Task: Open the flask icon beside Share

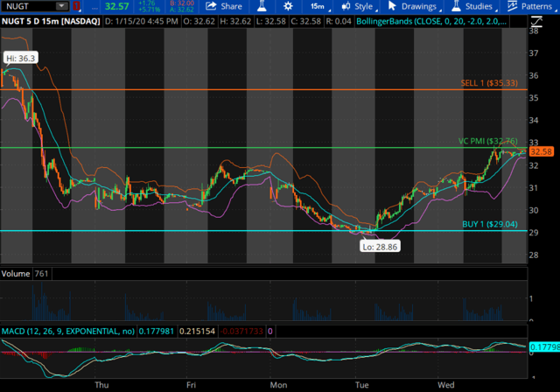Action: click(x=262, y=6)
